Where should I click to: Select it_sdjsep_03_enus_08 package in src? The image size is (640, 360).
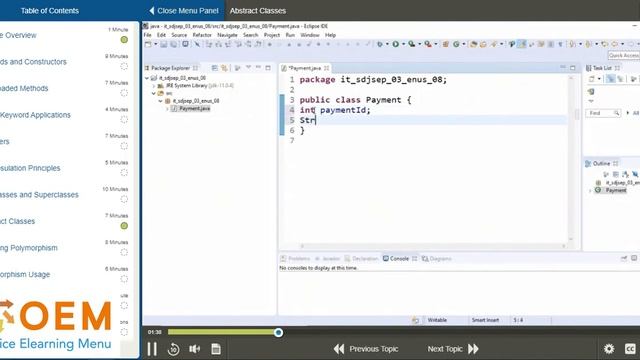[x=196, y=101]
